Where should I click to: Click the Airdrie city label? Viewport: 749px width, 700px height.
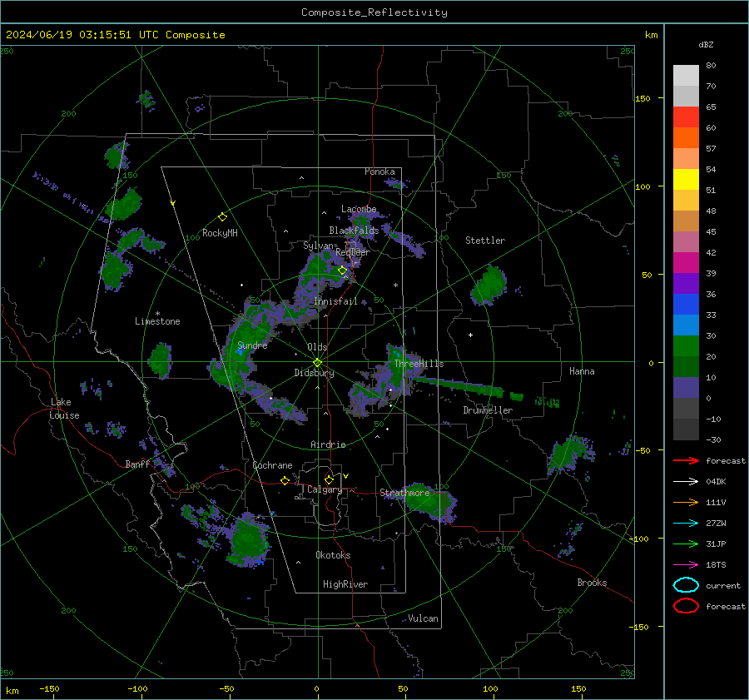[x=328, y=444]
